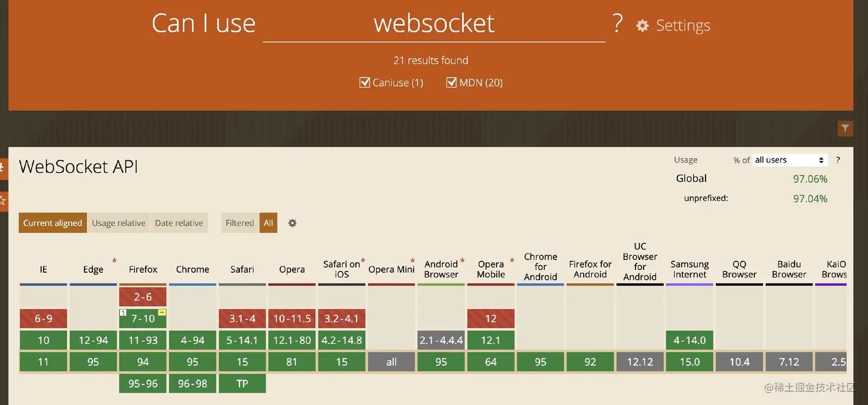Click the Safari column header
The width and height of the screenshot is (868, 405).
pos(242,269)
